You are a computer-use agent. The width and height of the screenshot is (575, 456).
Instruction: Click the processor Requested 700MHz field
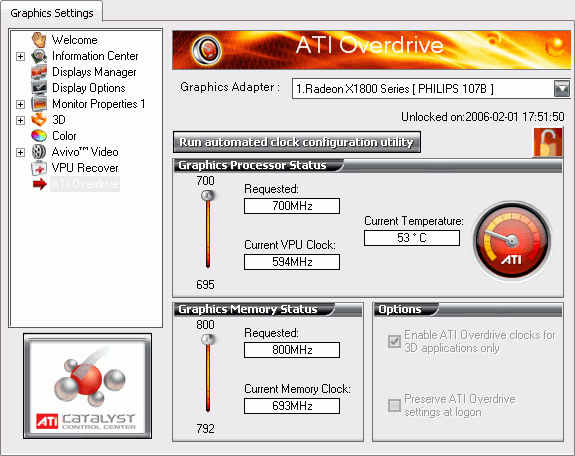point(292,206)
